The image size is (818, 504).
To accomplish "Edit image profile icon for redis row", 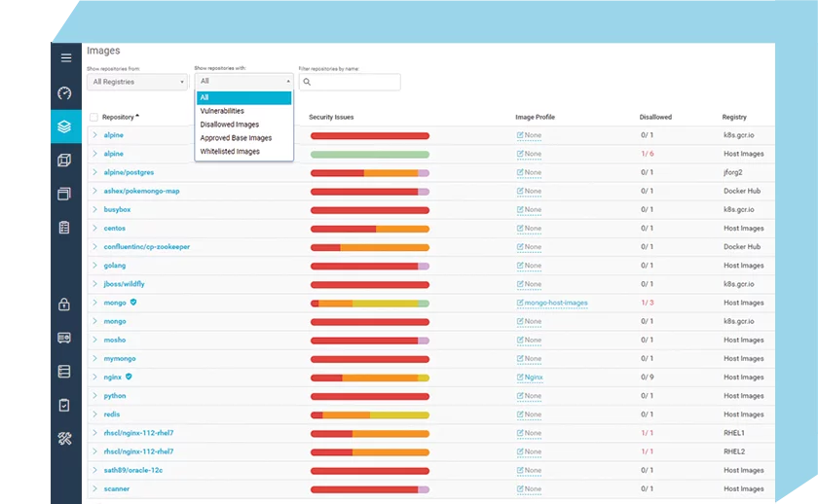I will point(520,414).
